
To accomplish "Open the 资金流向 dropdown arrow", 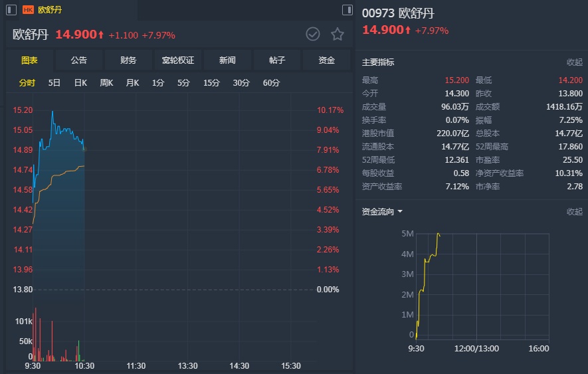I will pyautogui.click(x=400, y=212).
